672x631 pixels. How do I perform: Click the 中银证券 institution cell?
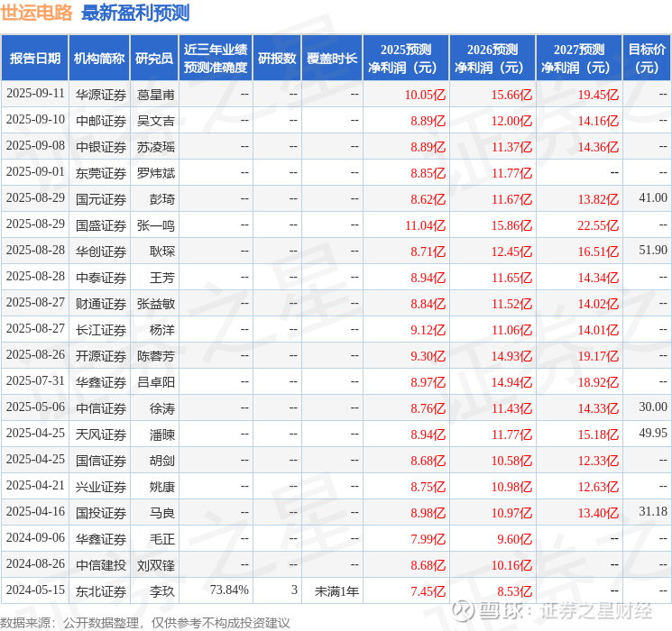tap(101, 147)
